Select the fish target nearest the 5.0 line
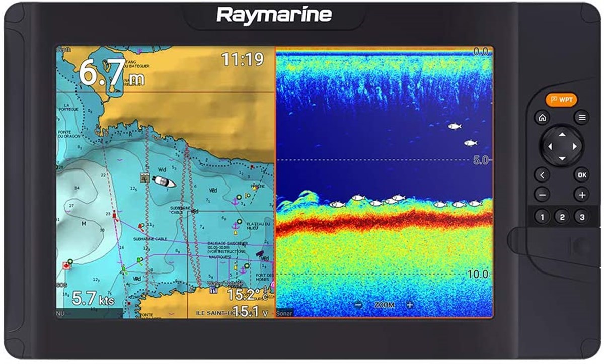This screenshot has width=604, height=364. [x=470, y=143]
